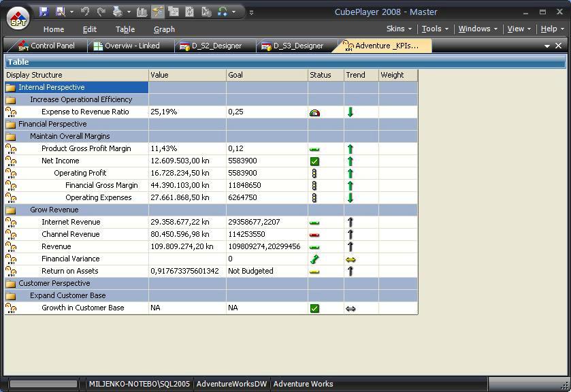Screen dimensions: 571x392
Task: Click the gauge status icon for Expense to Revenue Ratio
Action: coord(314,113)
